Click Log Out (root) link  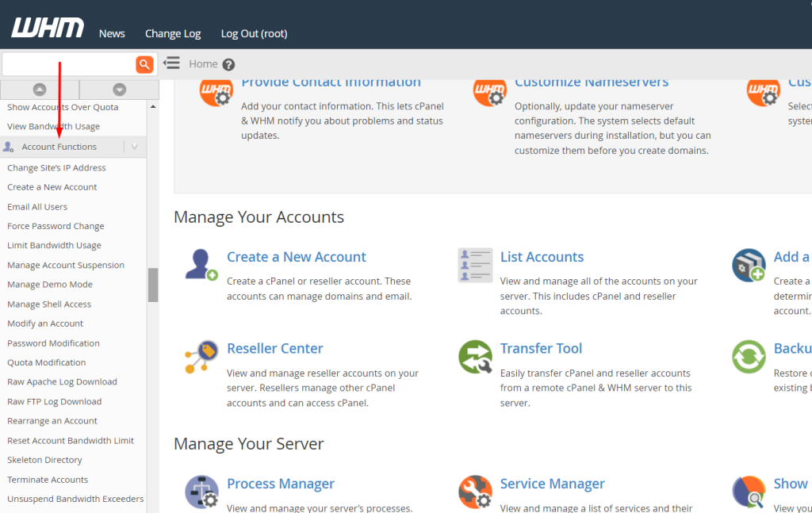pyautogui.click(x=254, y=33)
